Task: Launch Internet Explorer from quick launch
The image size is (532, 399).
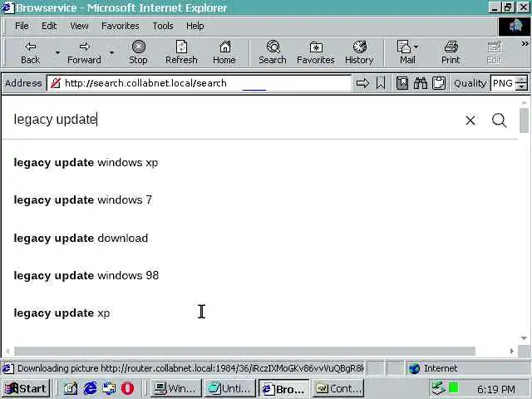Action: pyautogui.click(x=90, y=388)
